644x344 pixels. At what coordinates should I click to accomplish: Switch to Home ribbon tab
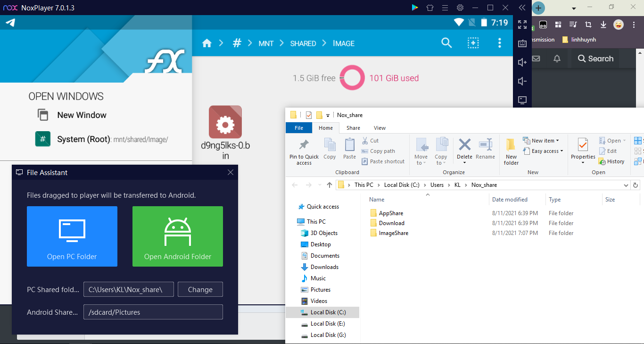[x=326, y=128]
